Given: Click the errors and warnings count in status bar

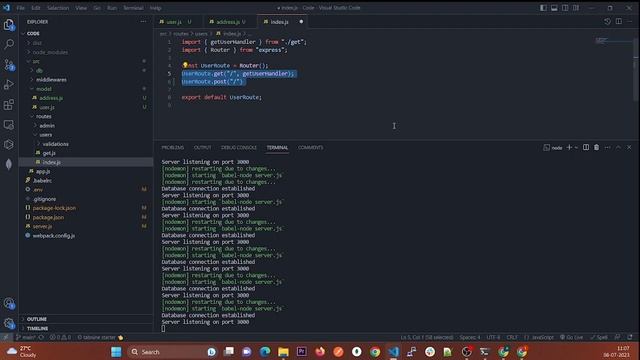Looking at the screenshot, I should [x=60, y=337].
